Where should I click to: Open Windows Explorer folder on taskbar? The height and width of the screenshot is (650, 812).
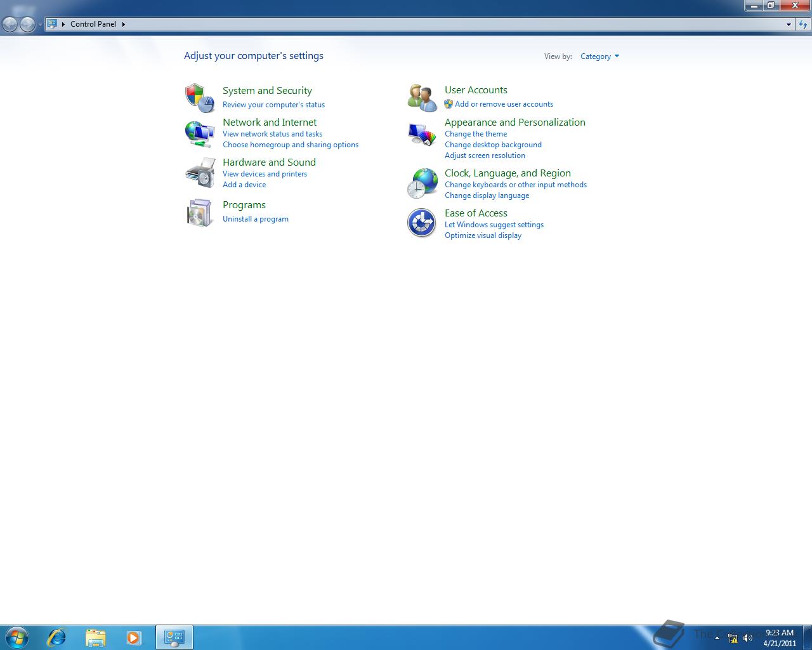(x=96, y=637)
